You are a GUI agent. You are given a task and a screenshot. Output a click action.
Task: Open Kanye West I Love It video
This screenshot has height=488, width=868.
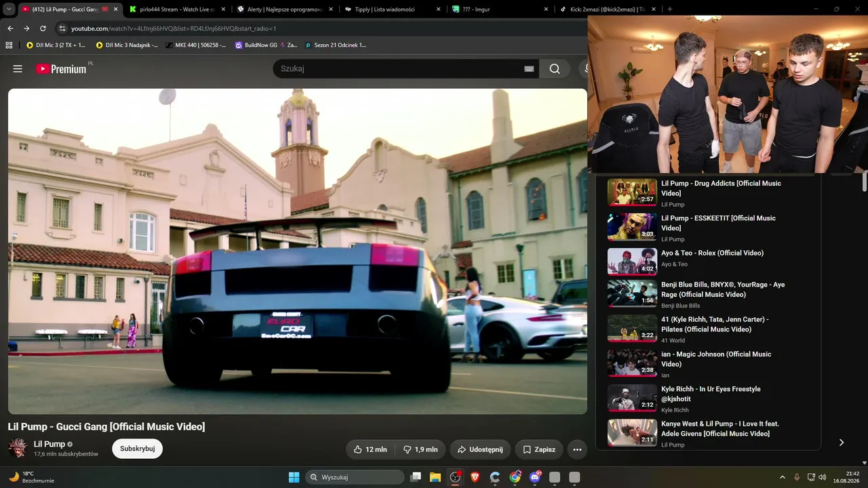point(720,428)
